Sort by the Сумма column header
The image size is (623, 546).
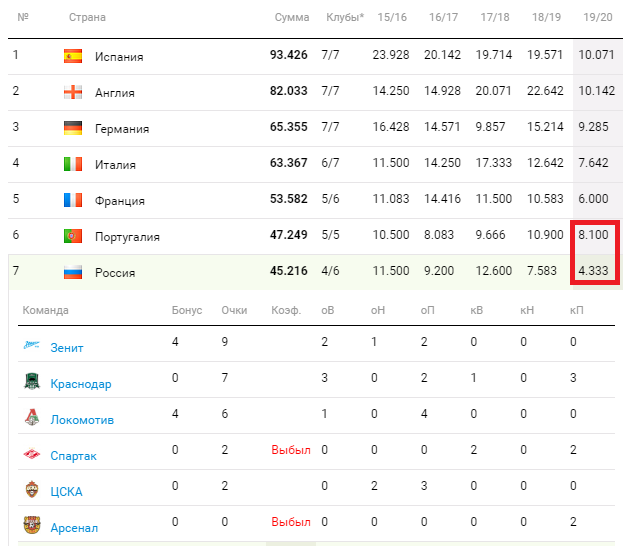click(292, 17)
